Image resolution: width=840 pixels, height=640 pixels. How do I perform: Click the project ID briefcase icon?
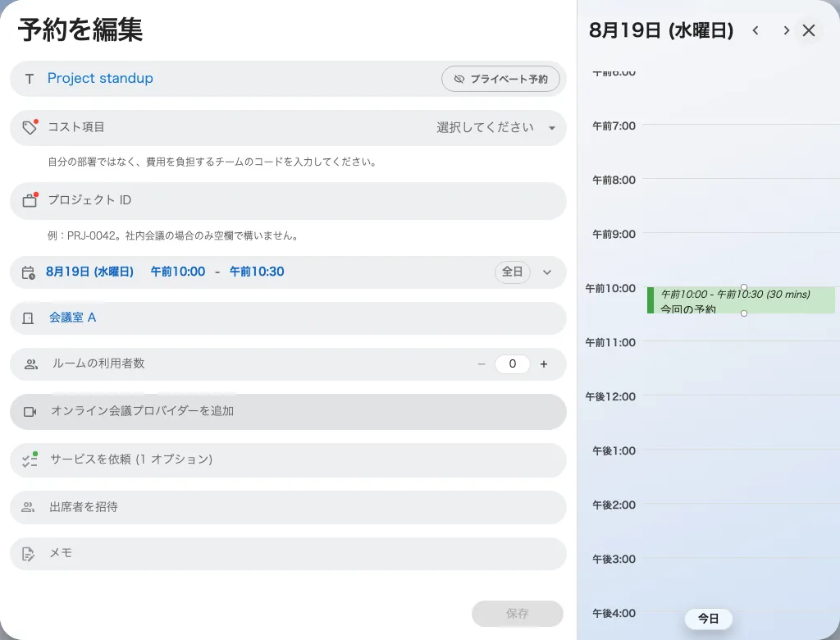point(30,200)
